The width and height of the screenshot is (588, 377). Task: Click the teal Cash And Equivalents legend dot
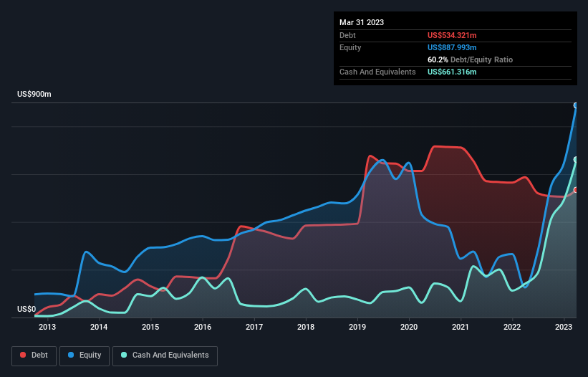click(x=124, y=355)
